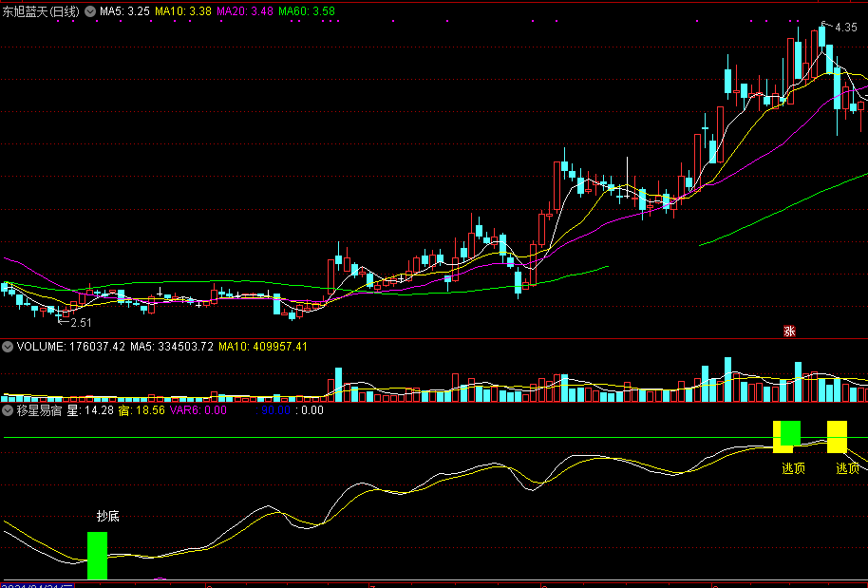The width and height of the screenshot is (868, 588).
Task: Click the solid yellow 逃顶 signal block
Action: [x=837, y=436]
